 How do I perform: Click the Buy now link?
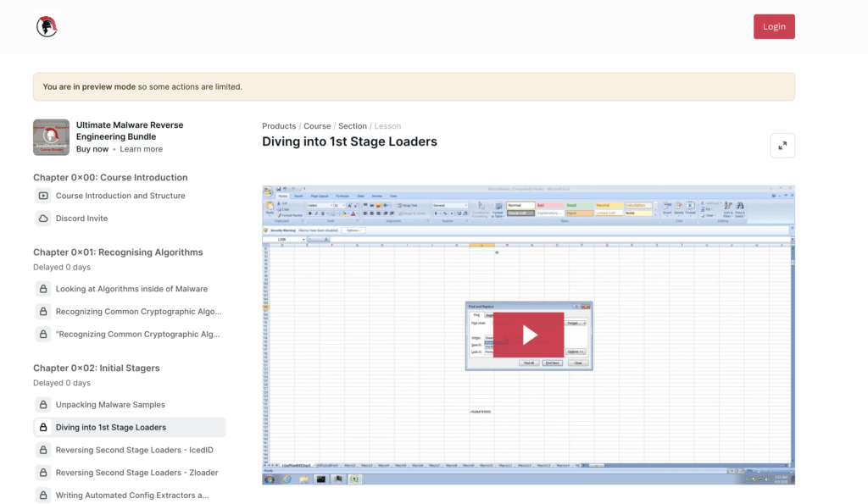click(92, 149)
